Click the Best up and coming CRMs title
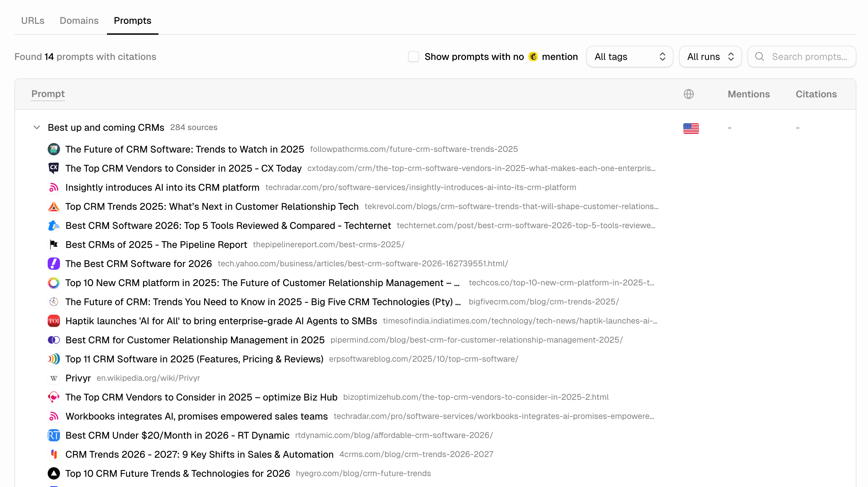 [x=106, y=127]
